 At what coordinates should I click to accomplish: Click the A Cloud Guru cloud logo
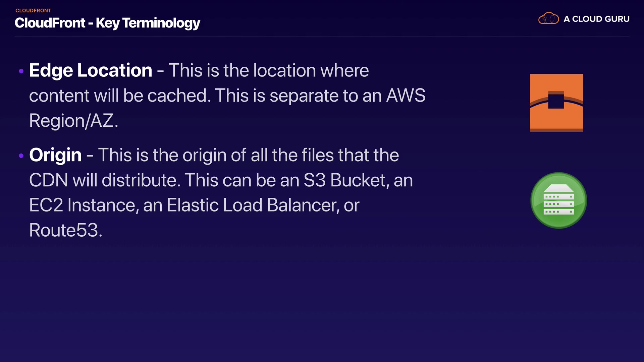548,18
